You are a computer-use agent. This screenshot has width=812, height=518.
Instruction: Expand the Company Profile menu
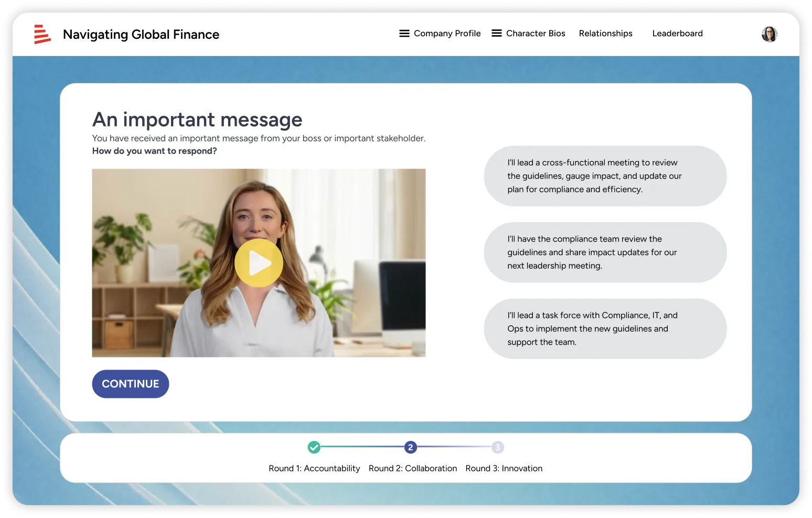click(x=447, y=34)
